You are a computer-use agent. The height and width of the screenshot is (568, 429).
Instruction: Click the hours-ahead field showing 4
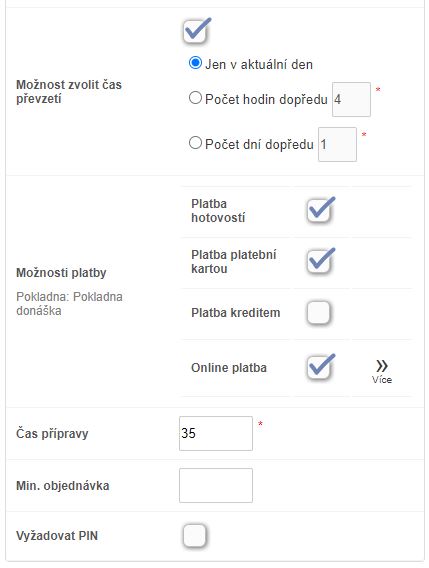(351, 99)
